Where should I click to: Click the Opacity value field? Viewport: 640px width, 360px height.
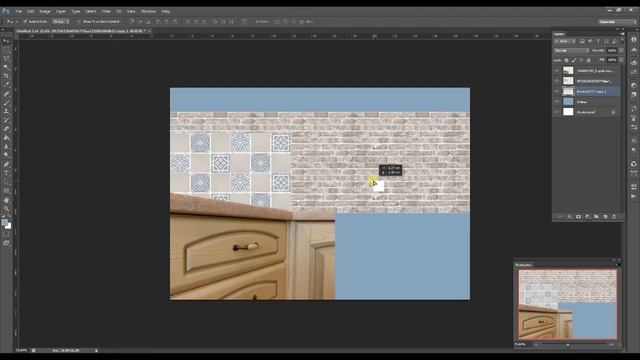611,51
